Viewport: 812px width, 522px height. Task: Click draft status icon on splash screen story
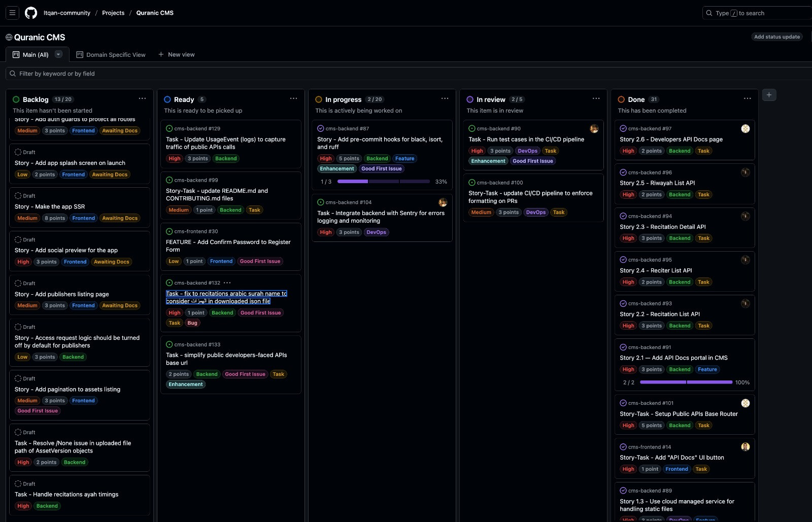point(18,152)
